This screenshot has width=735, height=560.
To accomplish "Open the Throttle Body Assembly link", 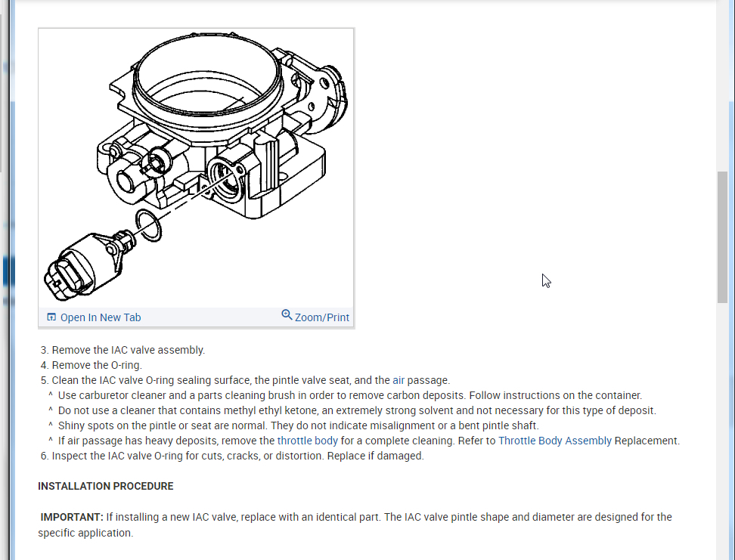I will 554,441.
